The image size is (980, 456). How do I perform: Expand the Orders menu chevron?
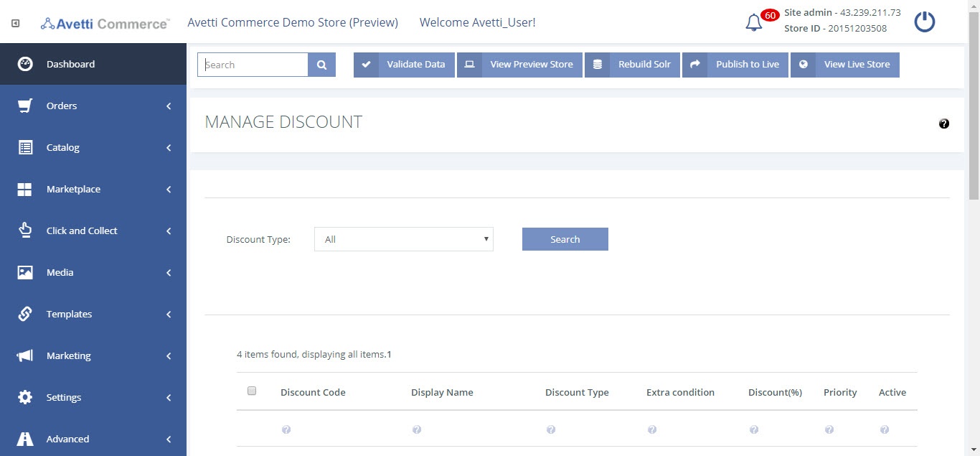[169, 106]
